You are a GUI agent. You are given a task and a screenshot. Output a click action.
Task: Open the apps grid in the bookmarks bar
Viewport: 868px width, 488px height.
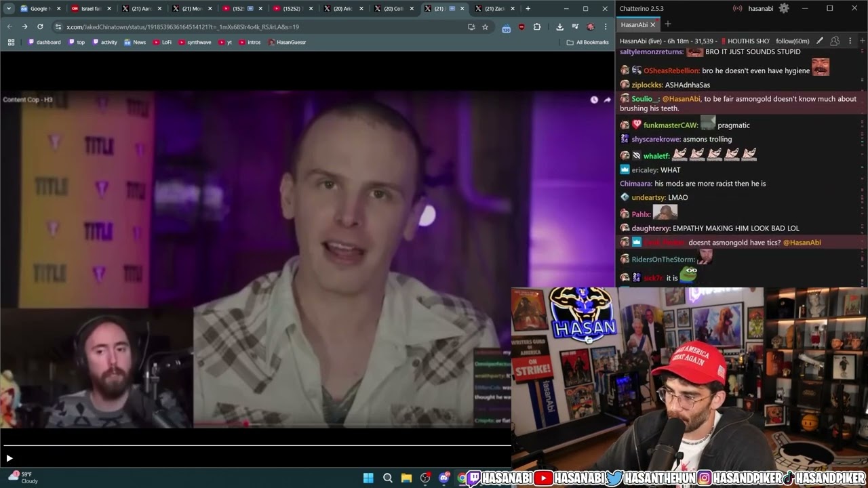point(11,42)
